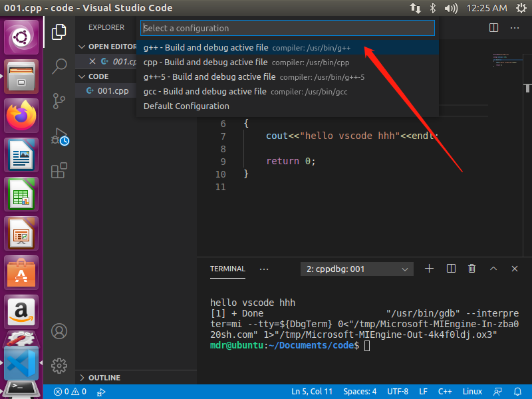Viewport: 532px width, 399px height.
Task: Close the 001.cpp open editor entry
Action: (92, 61)
